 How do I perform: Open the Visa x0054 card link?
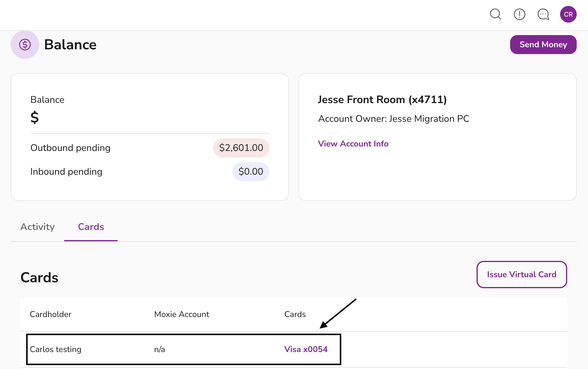(x=306, y=349)
